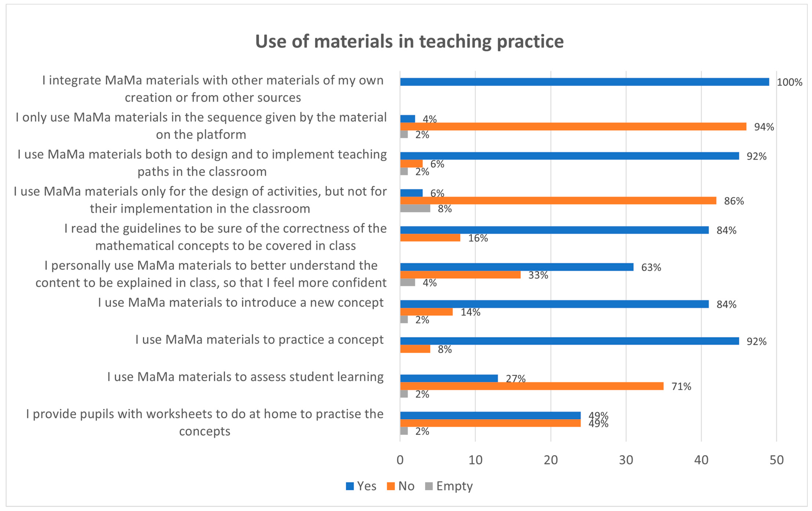Click the "assess student learning" category label
The width and height of the screenshot is (812, 511).
pos(245,377)
